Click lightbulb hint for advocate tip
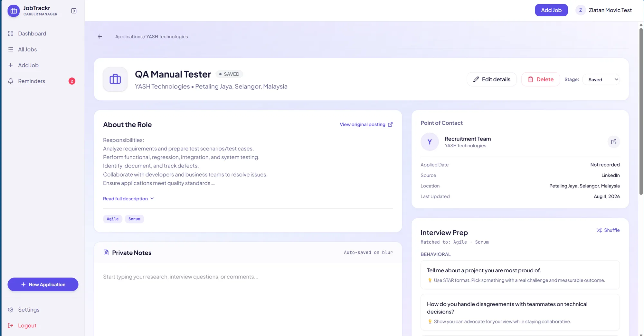The image size is (644, 336). coord(430,322)
